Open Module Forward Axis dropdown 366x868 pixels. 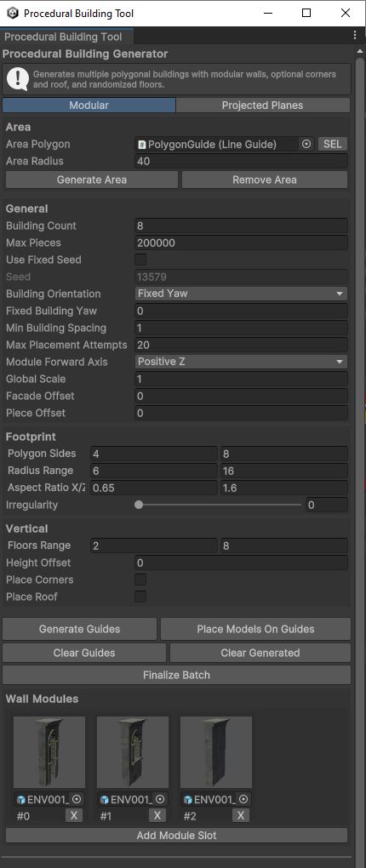pyautogui.click(x=242, y=362)
